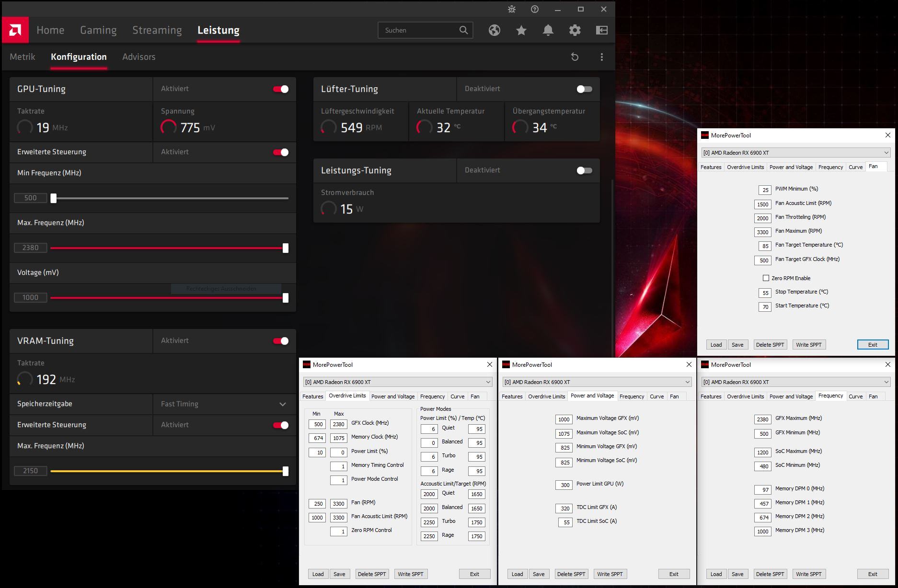
Task: Click MorePowerTool icon in Frequency window title
Action: pyautogui.click(x=705, y=365)
